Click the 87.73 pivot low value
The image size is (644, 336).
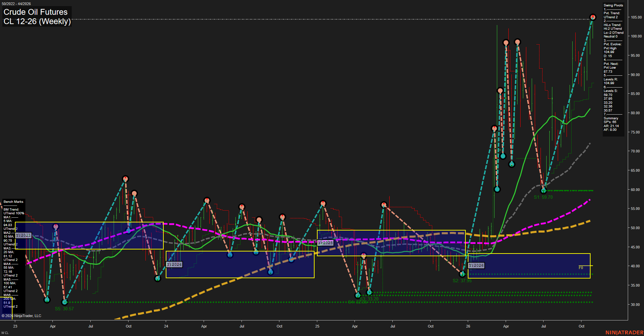tap(608, 72)
